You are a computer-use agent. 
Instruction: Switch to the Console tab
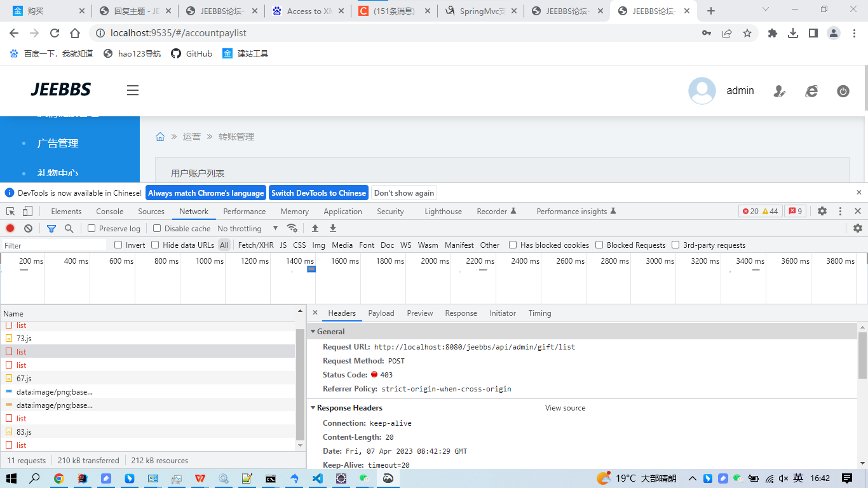(109, 212)
